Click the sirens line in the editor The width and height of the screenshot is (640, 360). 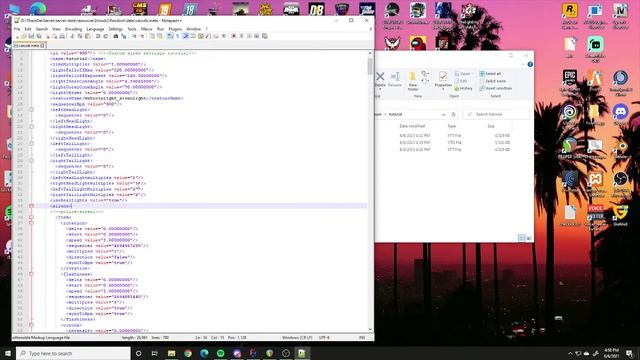pyautogui.click(x=61, y=206)
